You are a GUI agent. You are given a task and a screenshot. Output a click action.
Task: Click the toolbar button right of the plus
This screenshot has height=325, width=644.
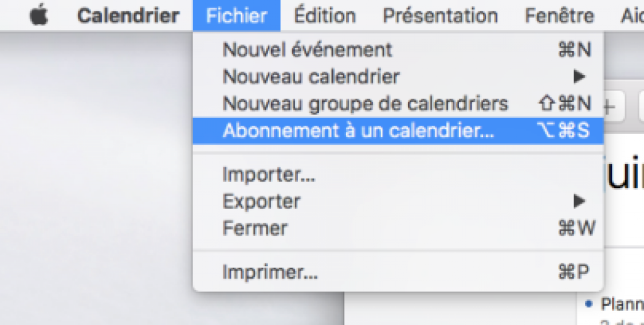[640, 106]
